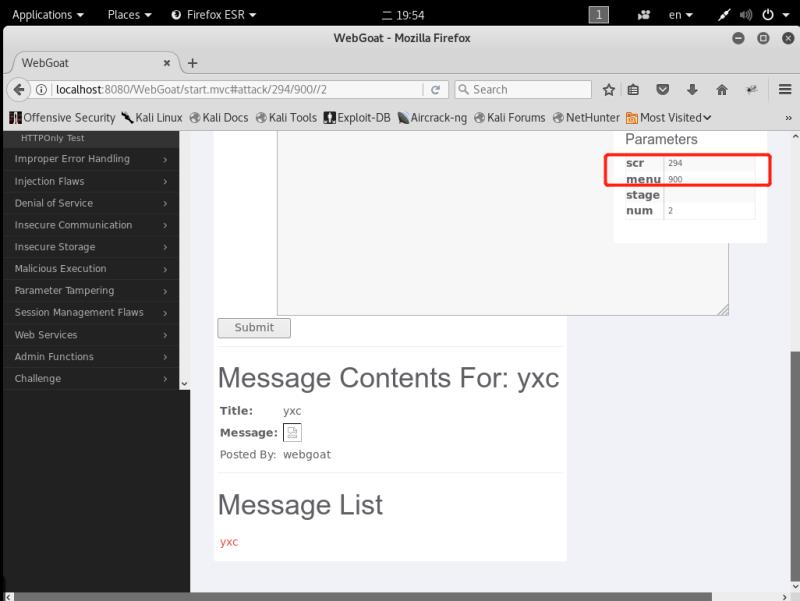Click the search magnifier icon in the search box
Image resolution: width=800 pixels, height=601 pixels.
tap(463, 90)
